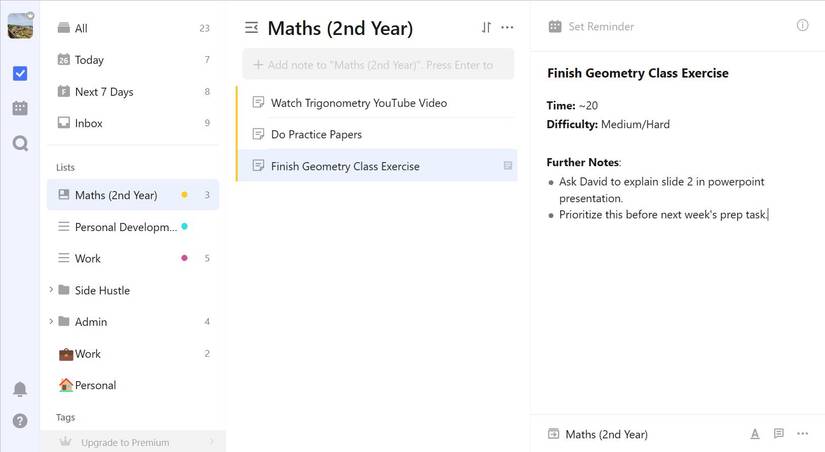Open the comment icon in detail footer

tap(779, 433)
